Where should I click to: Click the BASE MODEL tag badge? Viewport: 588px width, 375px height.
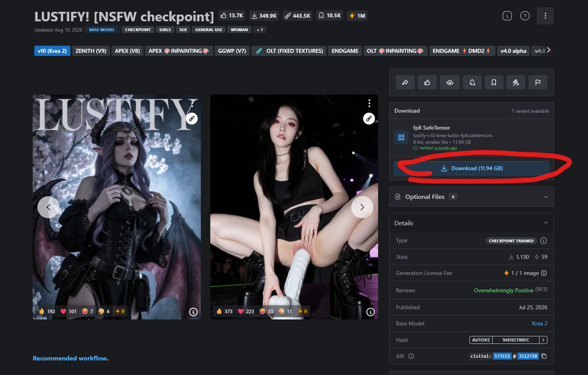102,30
